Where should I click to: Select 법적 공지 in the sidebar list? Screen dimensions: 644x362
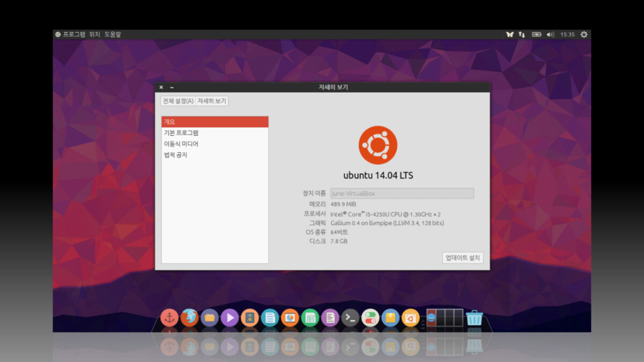[215, 156]
